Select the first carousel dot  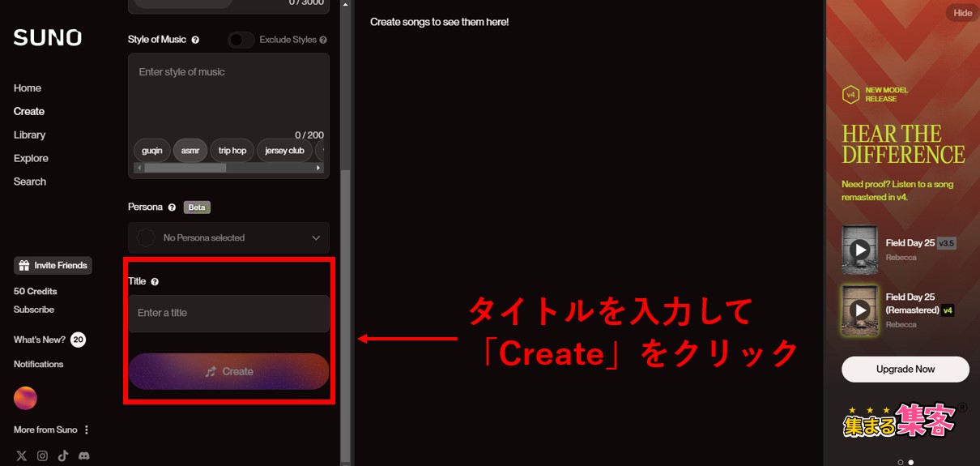[x=901, y=462]
